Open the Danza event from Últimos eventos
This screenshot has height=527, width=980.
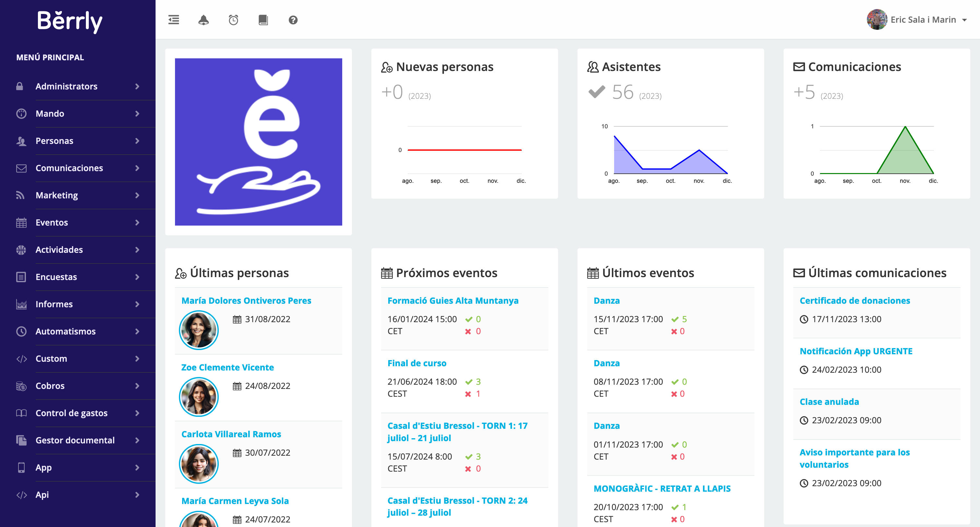tap(606, 300)
